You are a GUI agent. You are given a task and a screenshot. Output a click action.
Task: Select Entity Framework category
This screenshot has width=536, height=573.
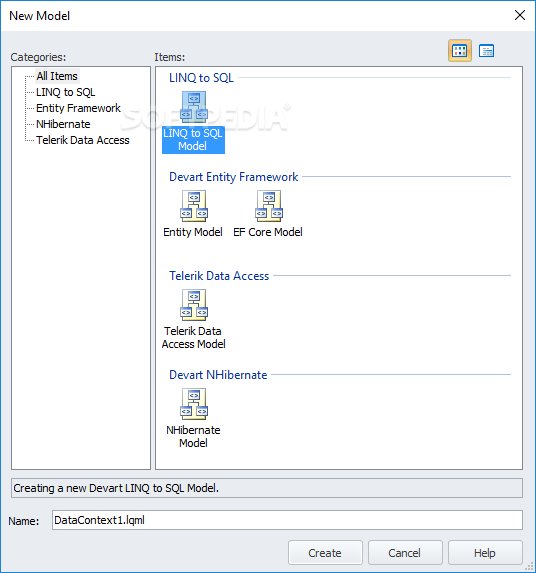pos(78,108)
